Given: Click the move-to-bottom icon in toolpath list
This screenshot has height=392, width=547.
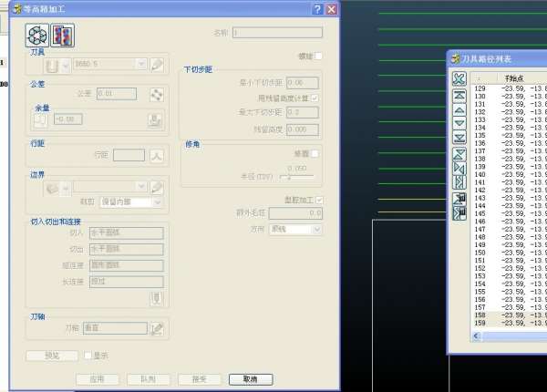Looking at the screenshot, I should click(x=459, y=138).
